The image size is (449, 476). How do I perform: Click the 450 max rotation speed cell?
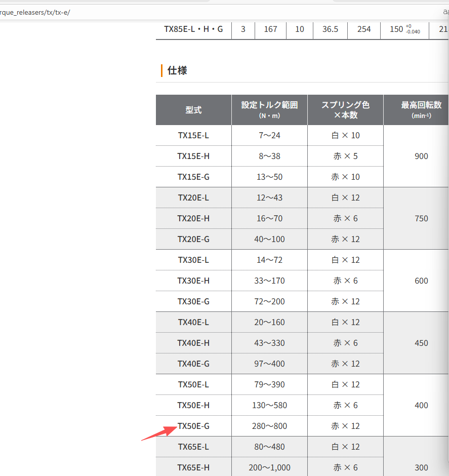click(x=421, y=343)
